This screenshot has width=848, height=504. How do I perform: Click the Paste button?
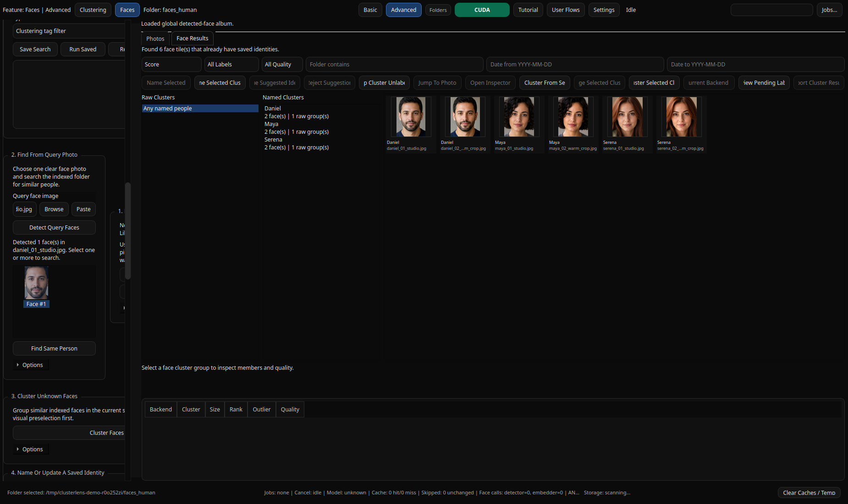(83, 209)
